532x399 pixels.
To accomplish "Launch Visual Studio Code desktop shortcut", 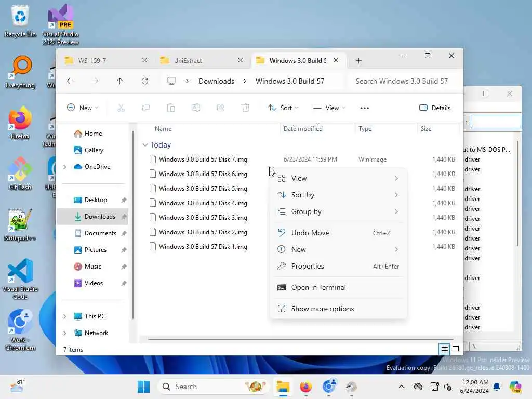I will pyautogui.click(x=20, y=279).
